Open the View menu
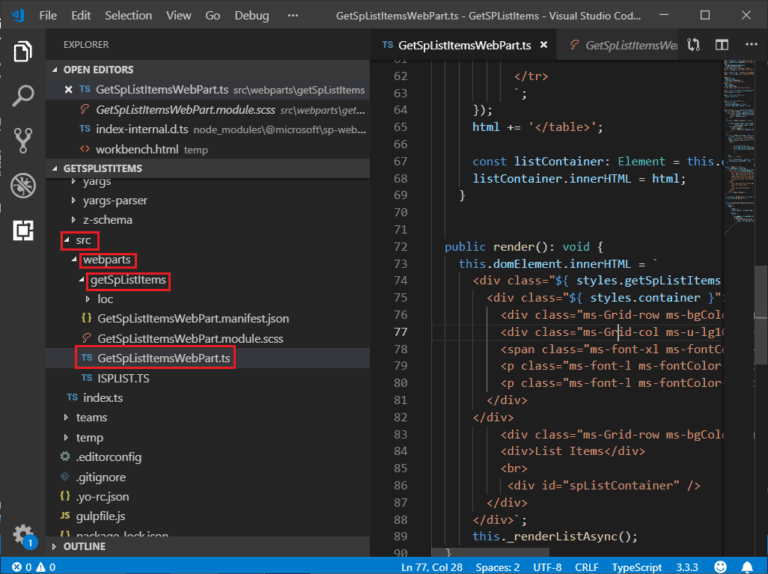This screenshot has height=574, width=768. coord(178,15)
